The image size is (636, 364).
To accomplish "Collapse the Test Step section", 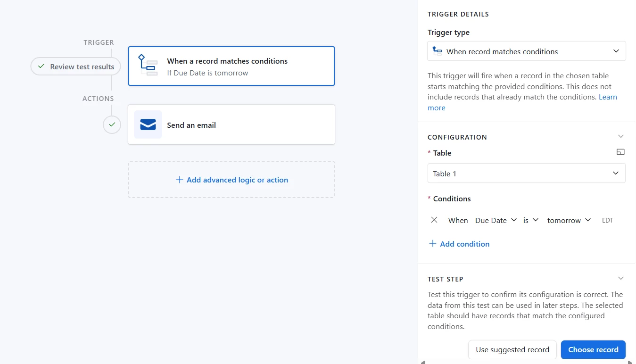I will [620, 278].
